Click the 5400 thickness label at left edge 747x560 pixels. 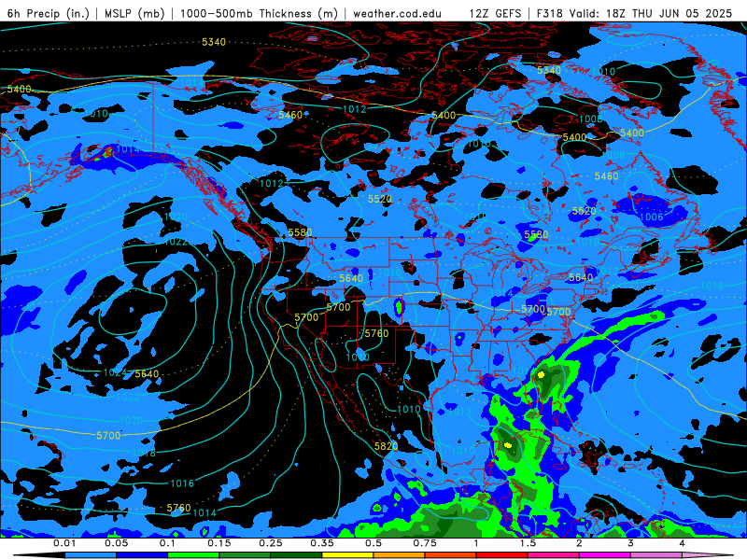coord(19,89)
